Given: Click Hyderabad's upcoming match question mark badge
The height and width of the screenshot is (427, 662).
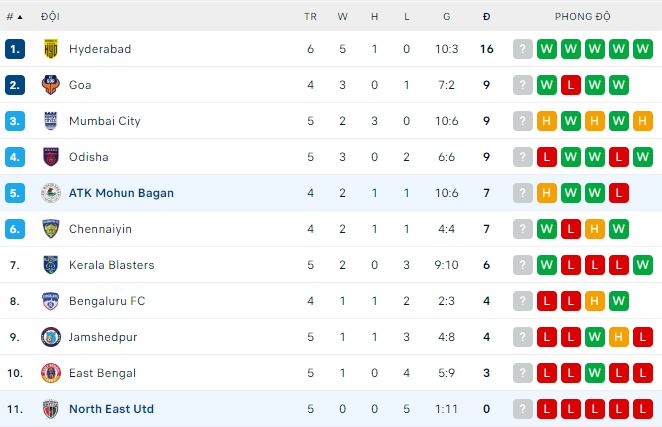Looking at the screenshot, I should 522,49.
